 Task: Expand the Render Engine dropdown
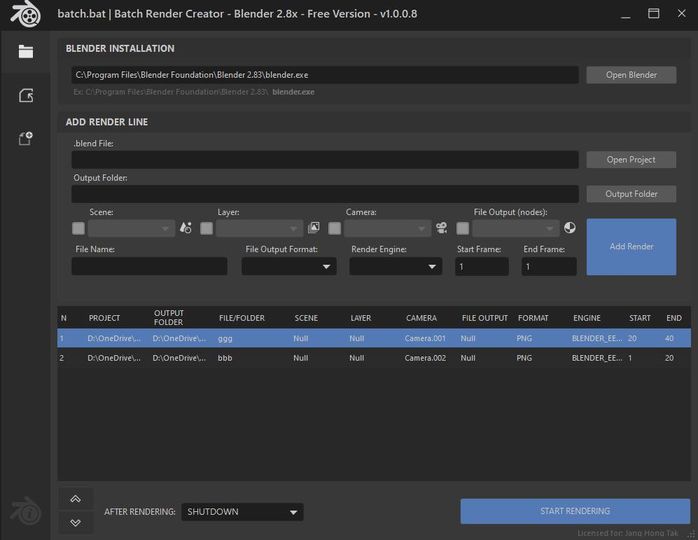pyautogui.click(x=395, y=266)
